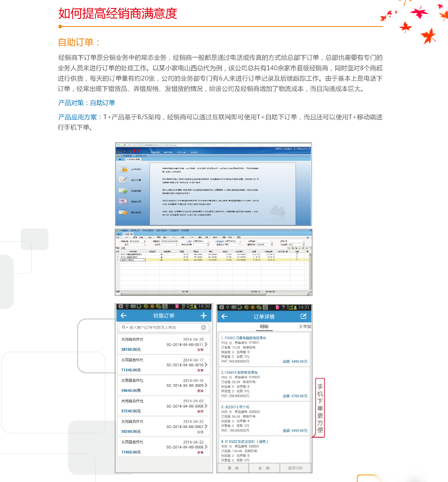Switch to the 主单据 tab
This screenshot has width=448, height=482.
[305, 326]
